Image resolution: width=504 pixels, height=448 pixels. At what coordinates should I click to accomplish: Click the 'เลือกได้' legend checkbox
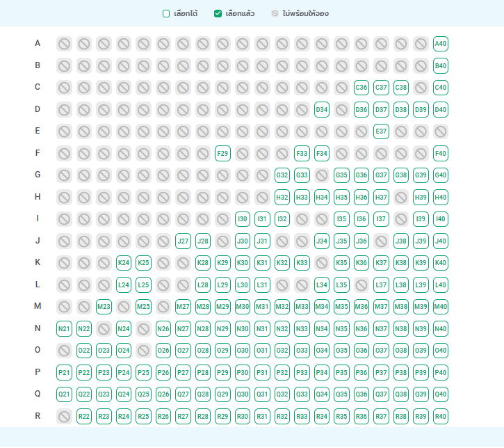[166, 13]
